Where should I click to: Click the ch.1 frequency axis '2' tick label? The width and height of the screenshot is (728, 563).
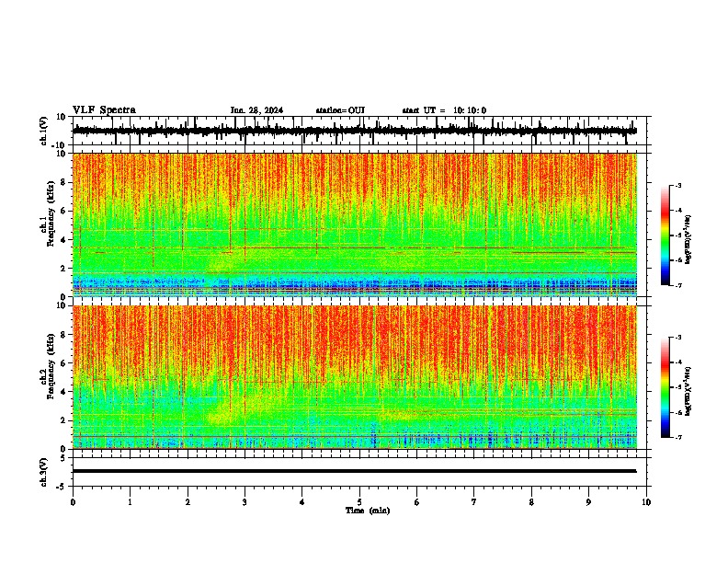tap(64, 268)
